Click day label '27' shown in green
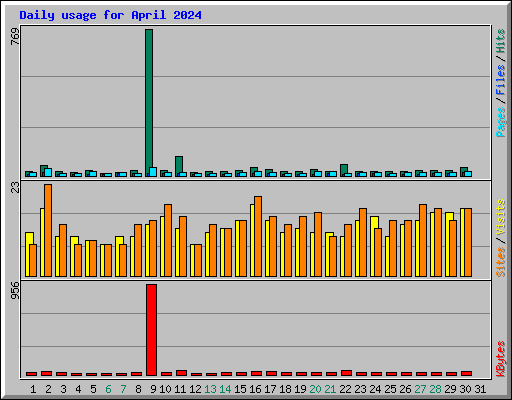Image resolution: width=512 pixels, height=400 pixels. pyautogui.click(x=420, y=389)
